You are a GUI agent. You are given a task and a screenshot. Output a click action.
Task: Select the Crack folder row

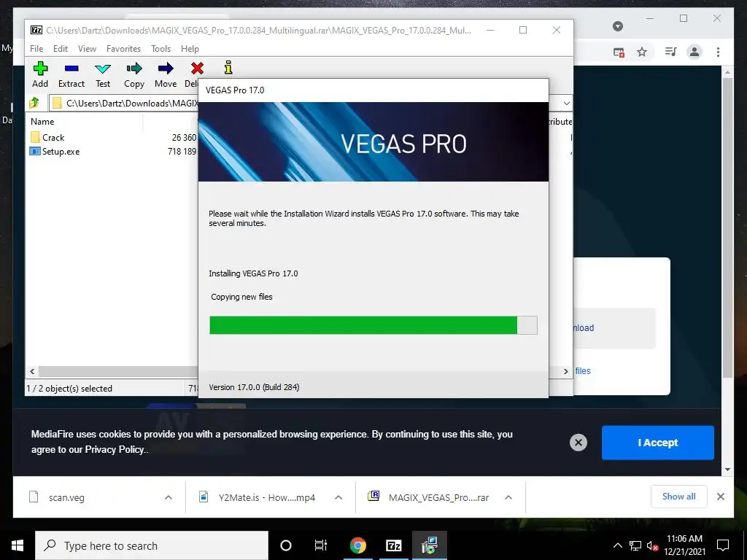[113, 138]
